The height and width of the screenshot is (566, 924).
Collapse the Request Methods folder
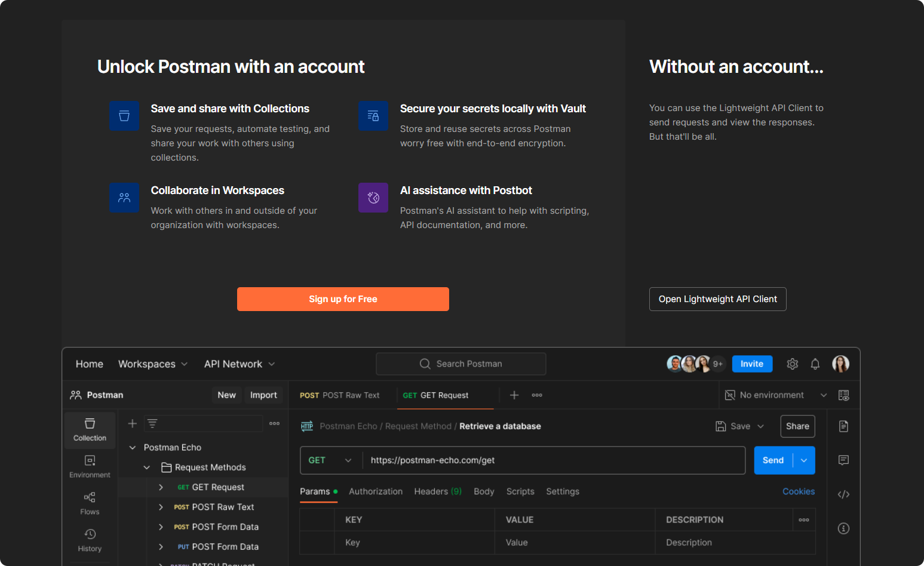pyautogui.click(x=147, y=467)
